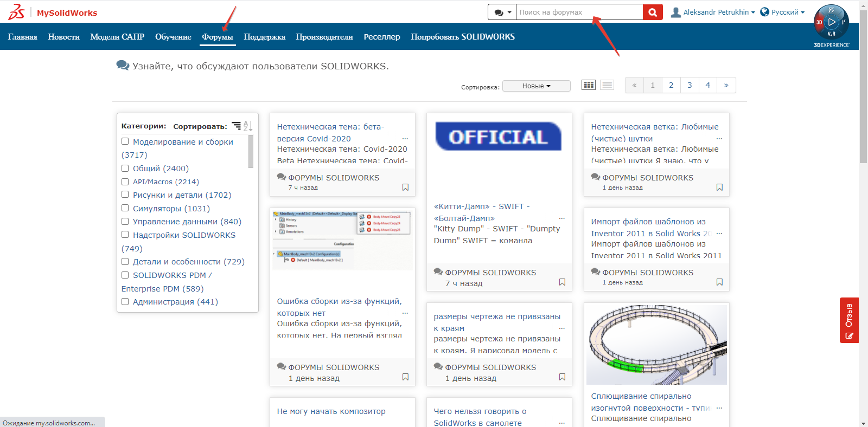Bookmark the Kitty Dump SWIFT post

pos(562,282)
